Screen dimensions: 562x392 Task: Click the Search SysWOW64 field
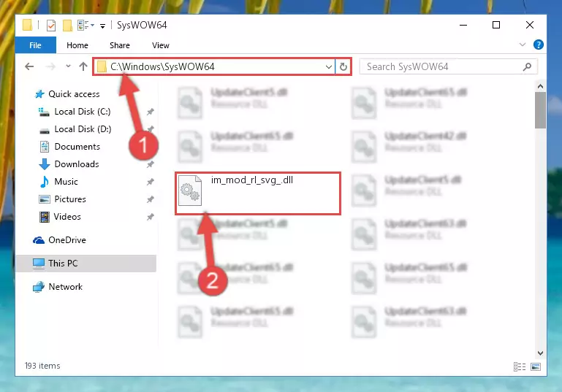(x=448, y=66)
